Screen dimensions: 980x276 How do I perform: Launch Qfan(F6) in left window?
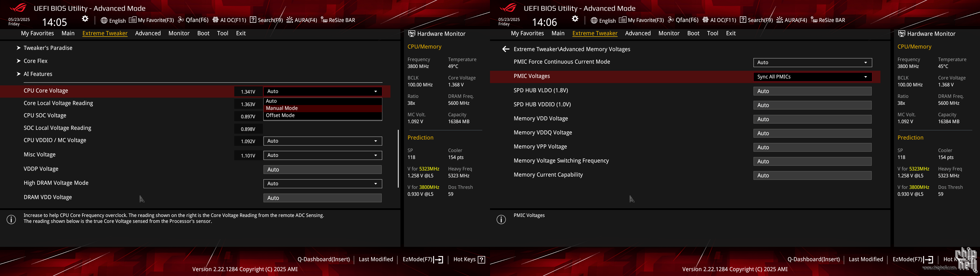click(x=193, y=20)
